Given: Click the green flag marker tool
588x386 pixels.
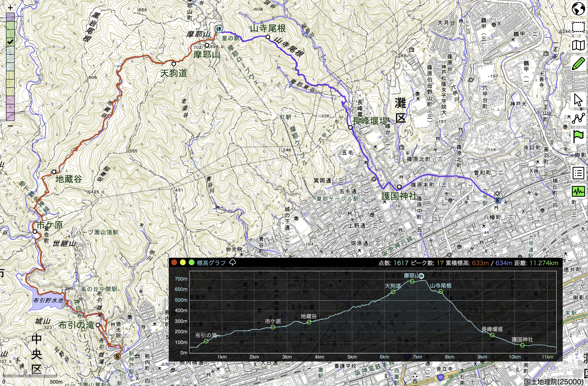Looking at the screenshot, I should point(579,137).
